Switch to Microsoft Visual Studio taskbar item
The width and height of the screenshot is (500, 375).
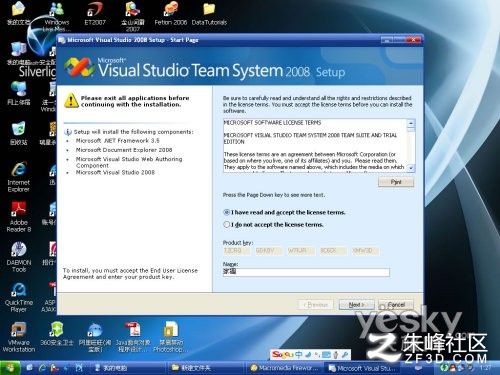[x=362, y=368]
